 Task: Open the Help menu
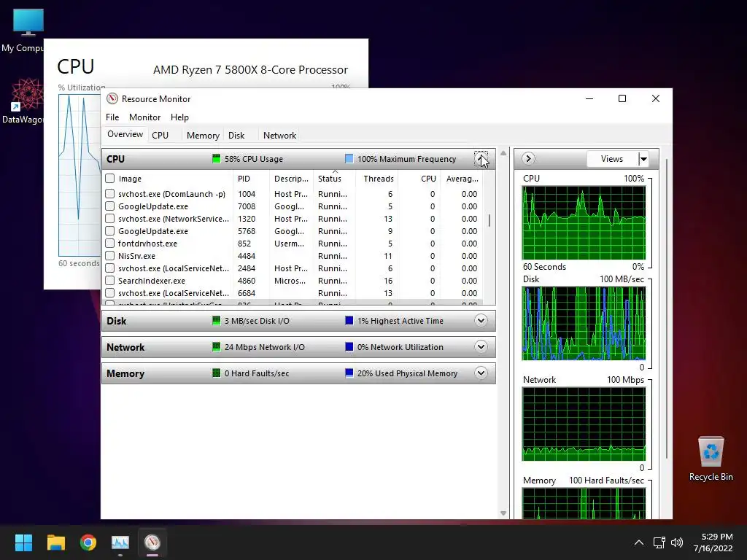[179, 117]
